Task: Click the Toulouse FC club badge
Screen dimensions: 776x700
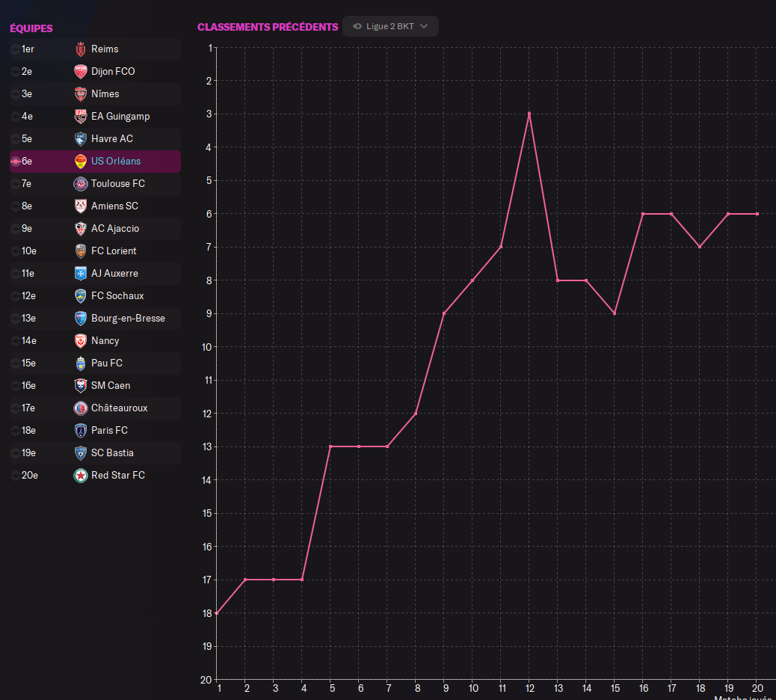Action: tap(80, 184)
